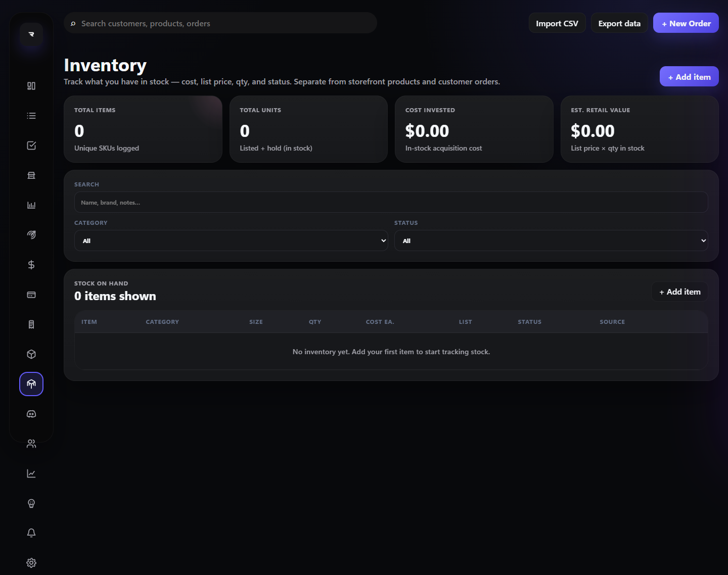Click the SIZE column header
The width and height of the screenshot is (728, 575).
click(256, 322)
